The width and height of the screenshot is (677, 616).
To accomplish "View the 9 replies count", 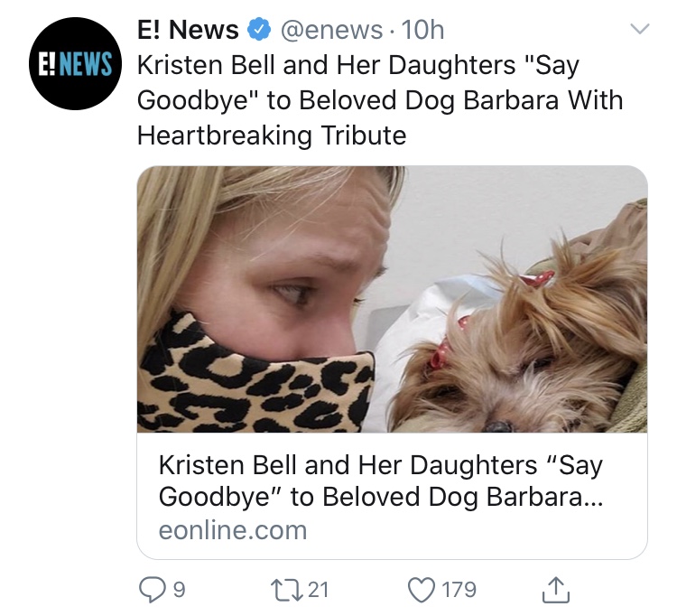I will (180, 590).
